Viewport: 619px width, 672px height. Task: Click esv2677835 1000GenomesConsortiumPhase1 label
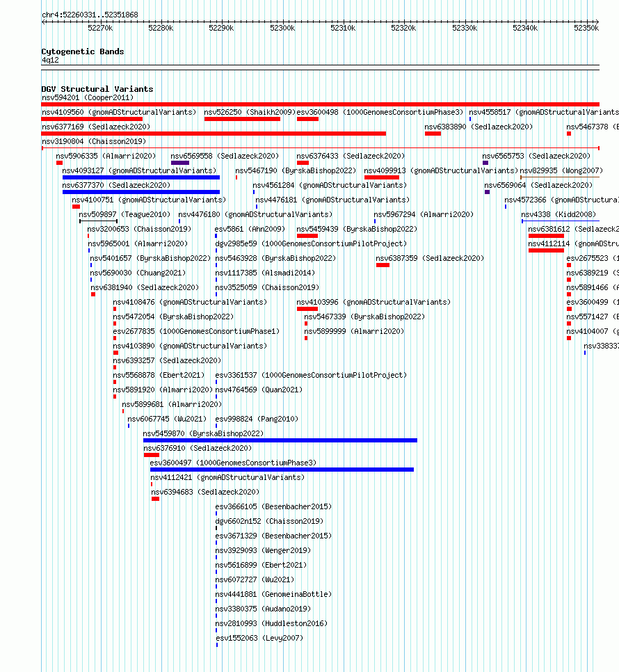[196, 331]
